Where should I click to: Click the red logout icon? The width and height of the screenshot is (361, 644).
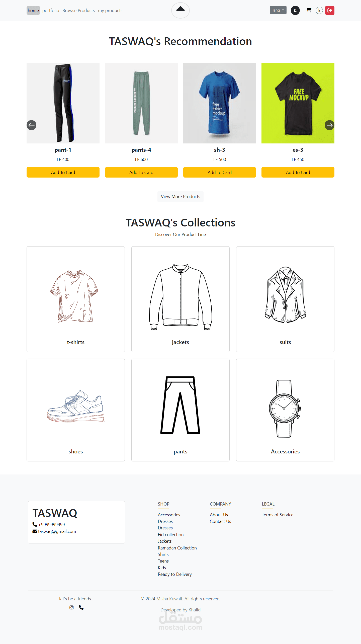click(x=330, y=10)
